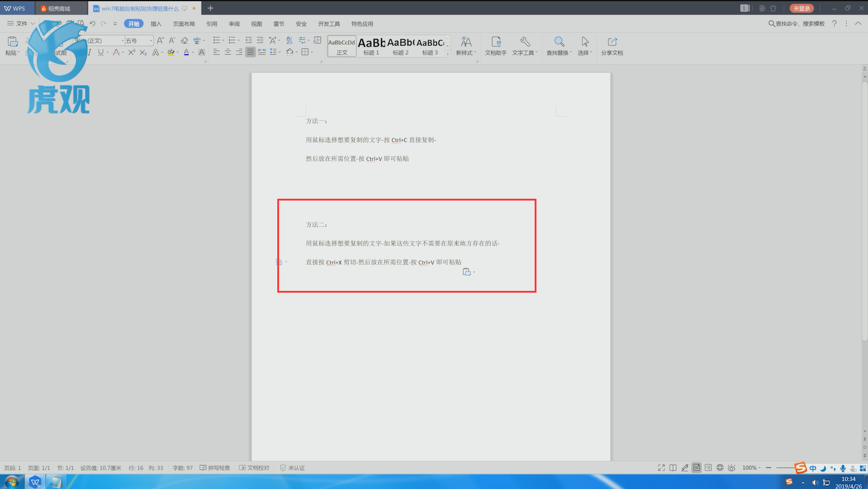This screenshot has width=868, height=489.
Task: Align text left in paragraph toolbar
Action: [216, 52]
